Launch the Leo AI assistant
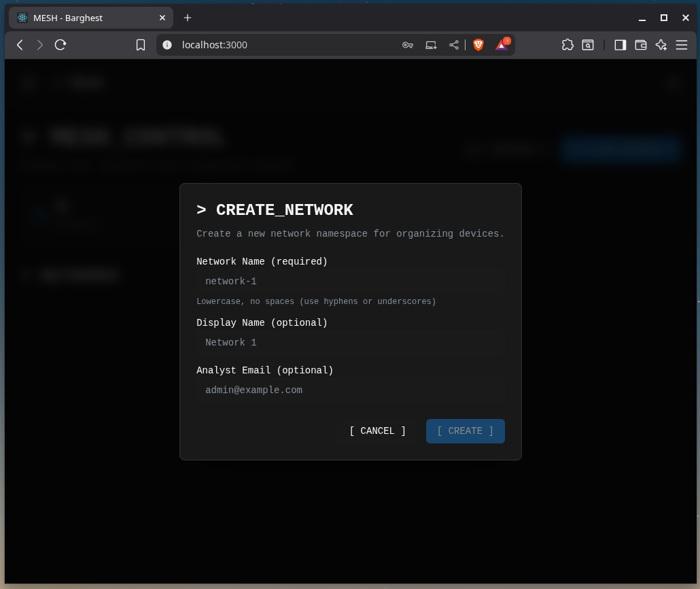 pyautogui.click(x=661, y=45)
